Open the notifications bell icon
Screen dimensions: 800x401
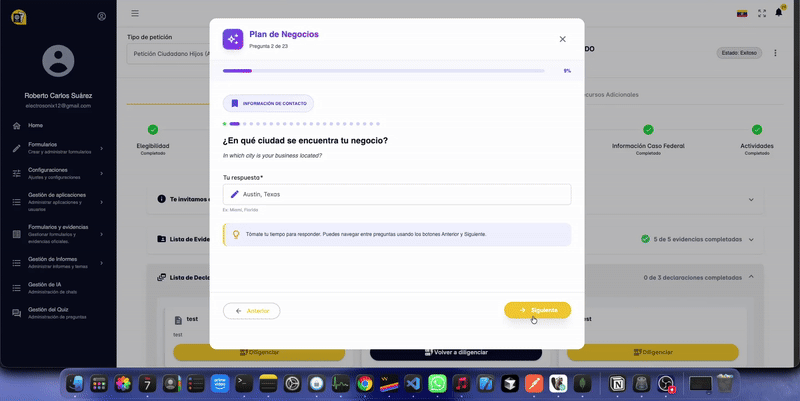coord(779,13)
